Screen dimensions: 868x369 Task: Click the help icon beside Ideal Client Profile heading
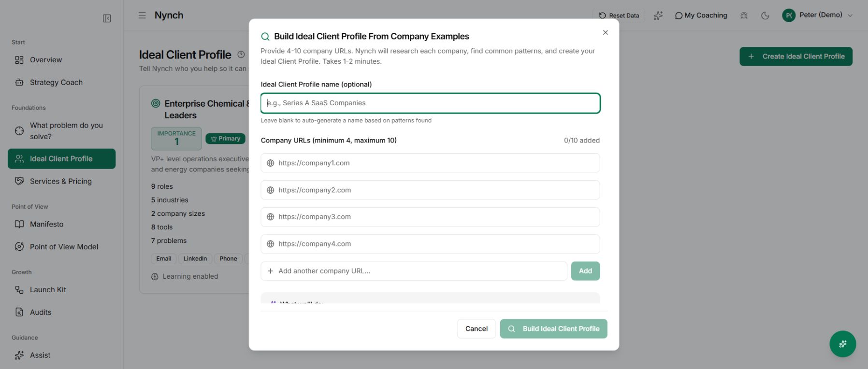(241, 55)
